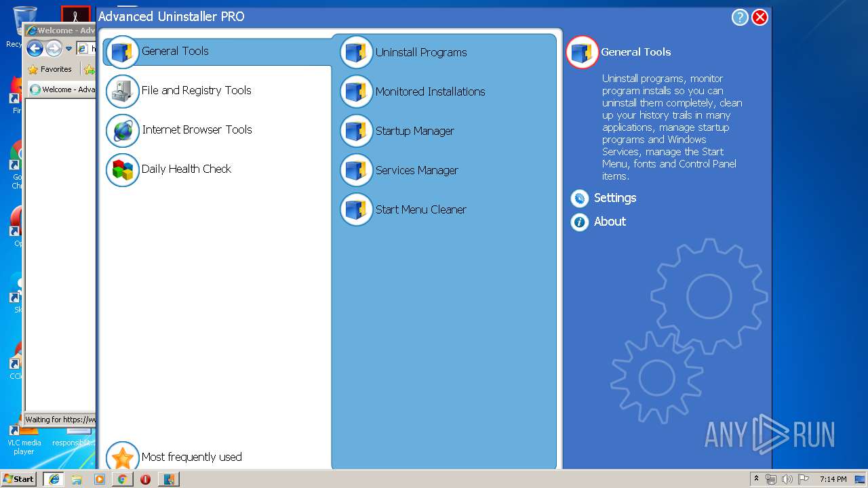This screenshot has height=488, width=868.
Task: Open Monitored Installations tool
Action: point(431,91)
